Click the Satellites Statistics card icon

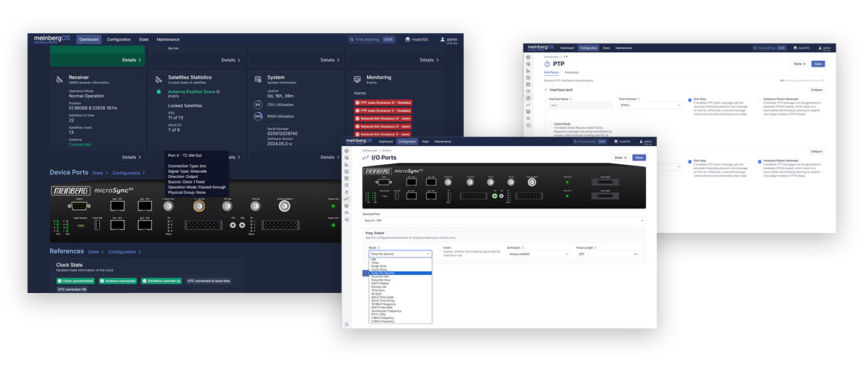[158, 79]
